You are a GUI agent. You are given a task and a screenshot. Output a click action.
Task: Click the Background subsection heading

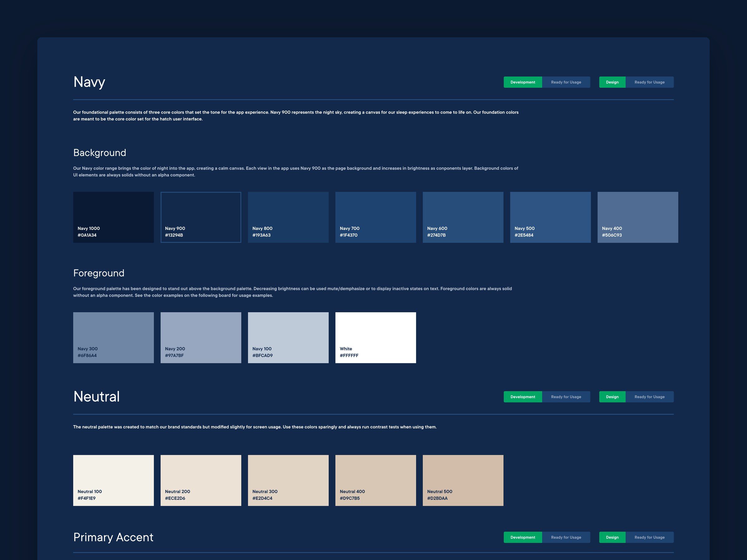pyautogui.click(x=100, y=153)
